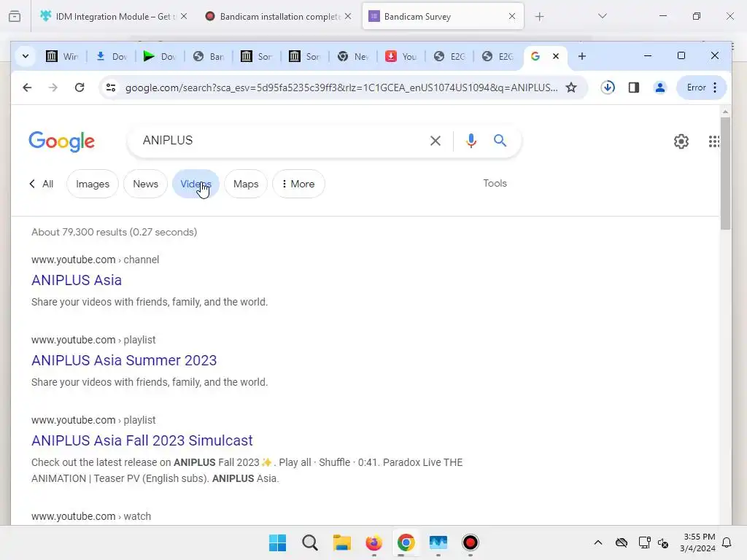Image resolution: width=747 pixels, height=560 pixels.
Task: Click the Chrome address bar URL
Action: (341, 87)
